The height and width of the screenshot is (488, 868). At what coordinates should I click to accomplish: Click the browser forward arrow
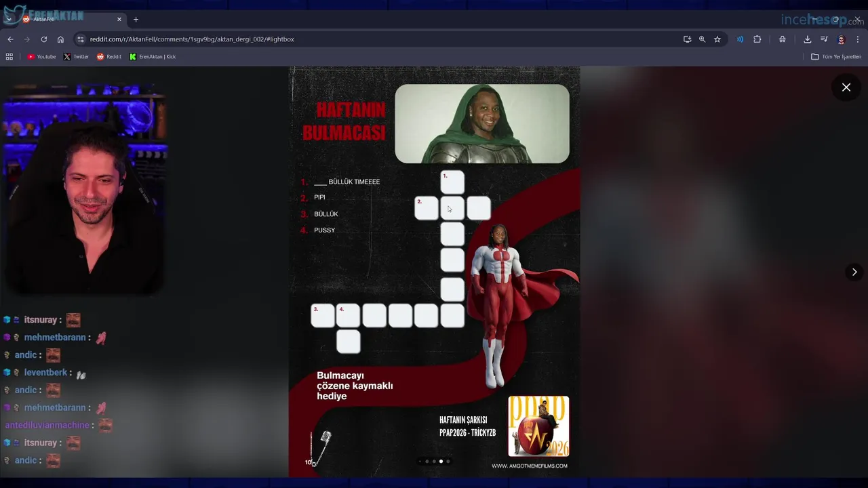click(27, 39)
